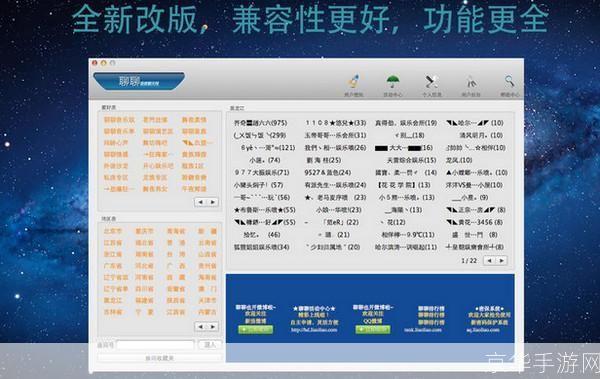The height and width of the screenshot is (379, 600).
Task: Go to previous page beside 1/22
Action: [489, 261]
